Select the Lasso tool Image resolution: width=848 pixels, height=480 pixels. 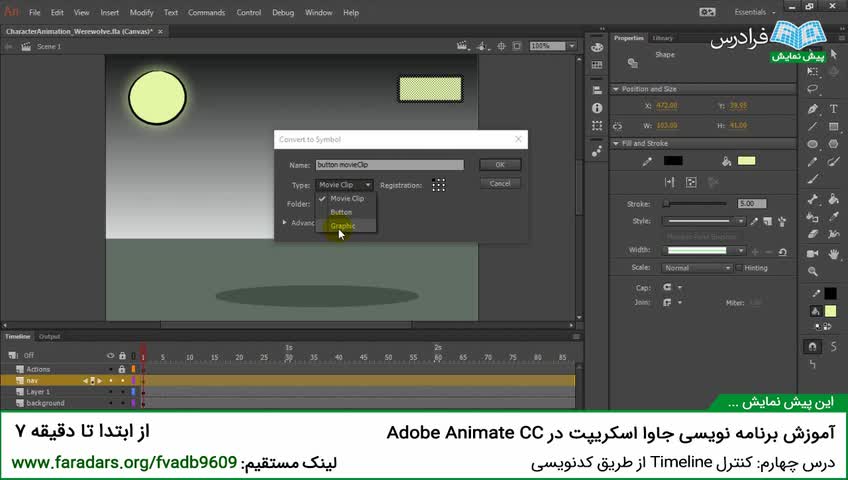click(812, 90)
